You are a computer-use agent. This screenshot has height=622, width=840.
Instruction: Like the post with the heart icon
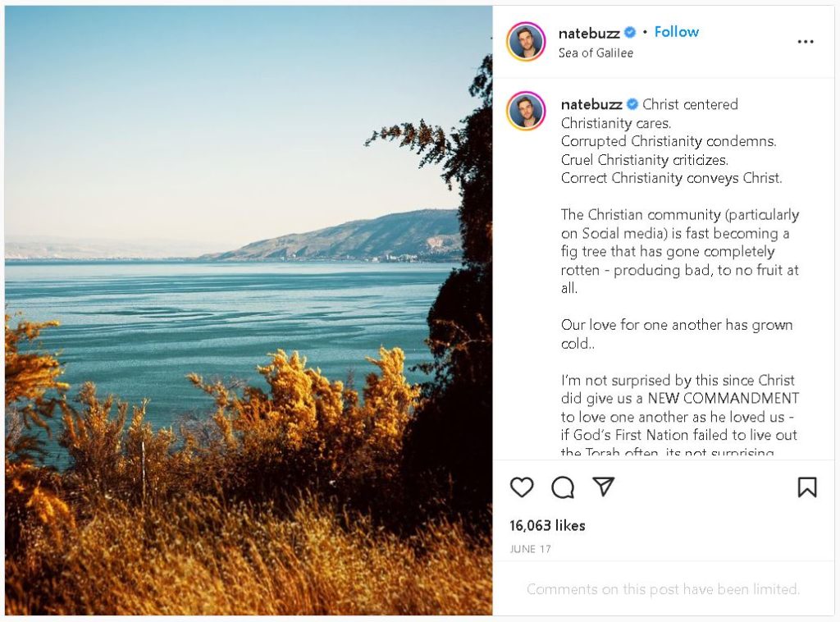522,487
